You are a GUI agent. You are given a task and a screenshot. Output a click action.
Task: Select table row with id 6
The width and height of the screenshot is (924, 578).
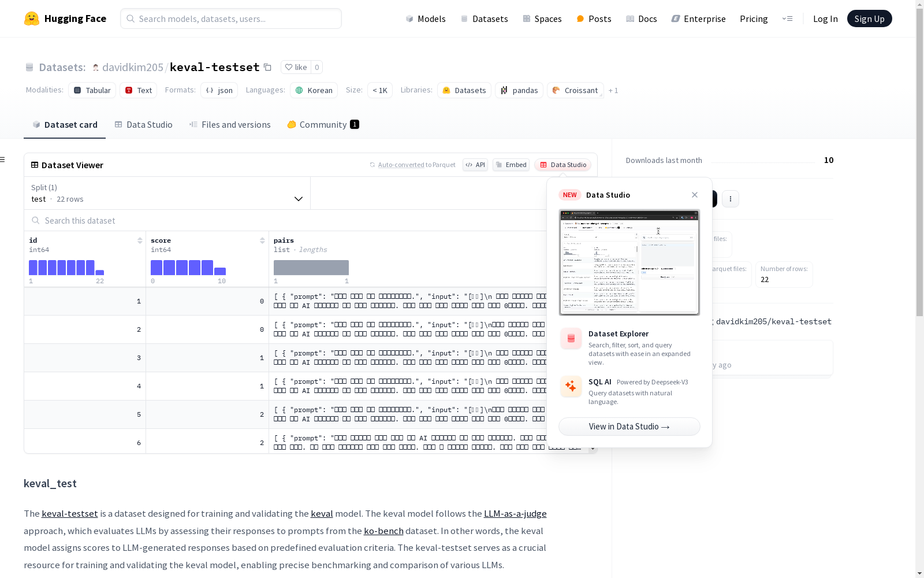click(x=286, y=441)
